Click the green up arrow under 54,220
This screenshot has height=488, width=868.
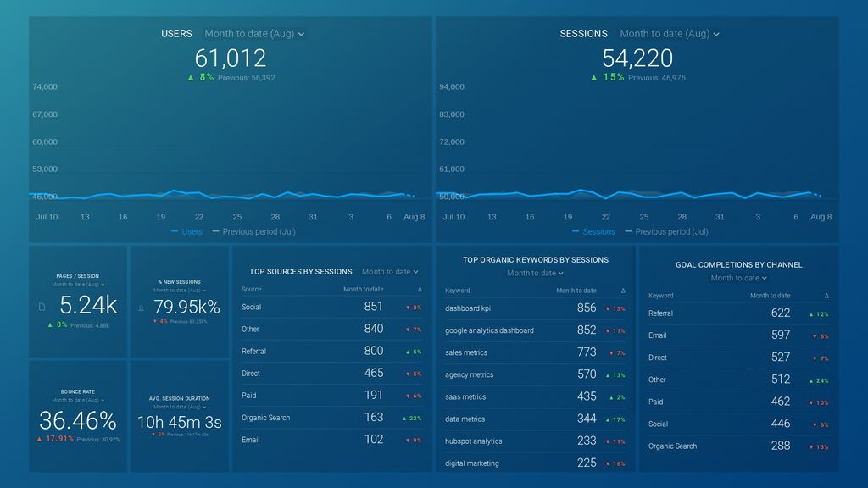coord(593,77)
